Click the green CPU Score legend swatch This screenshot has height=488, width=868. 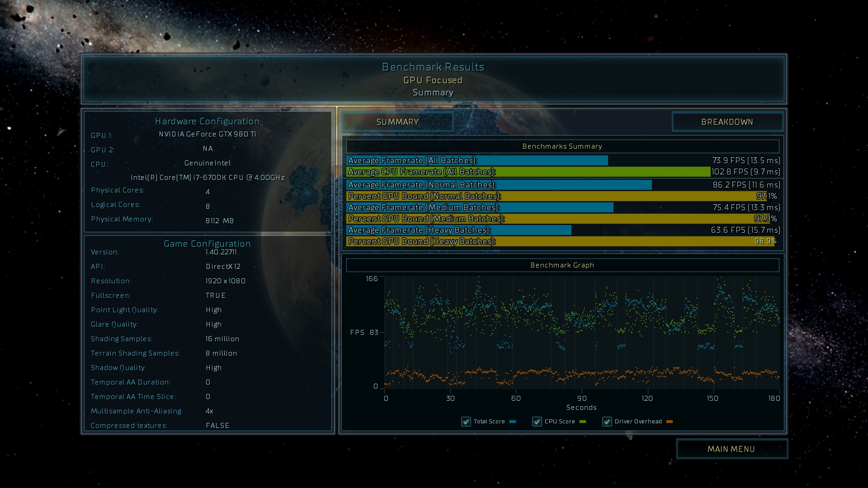[x=583, y=422]
